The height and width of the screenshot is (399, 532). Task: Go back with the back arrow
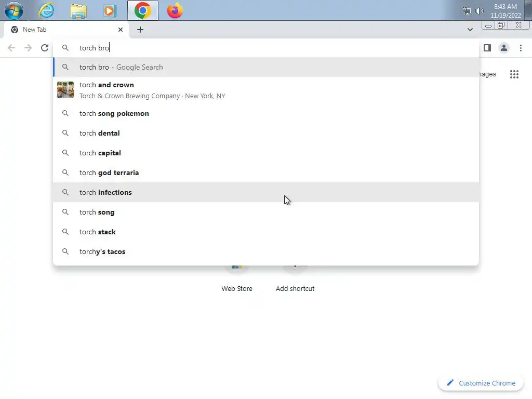coord(11,48)
